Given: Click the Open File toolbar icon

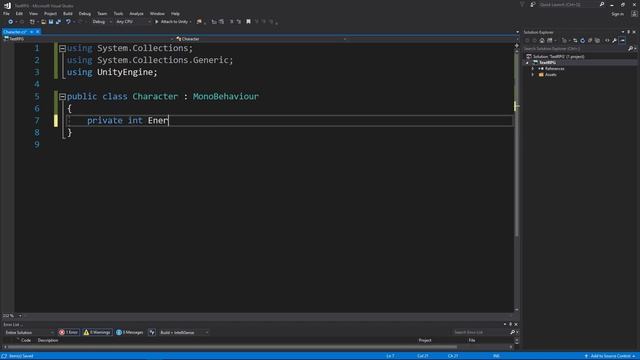Looking at the screenshot, I should [x=43, y=22].
